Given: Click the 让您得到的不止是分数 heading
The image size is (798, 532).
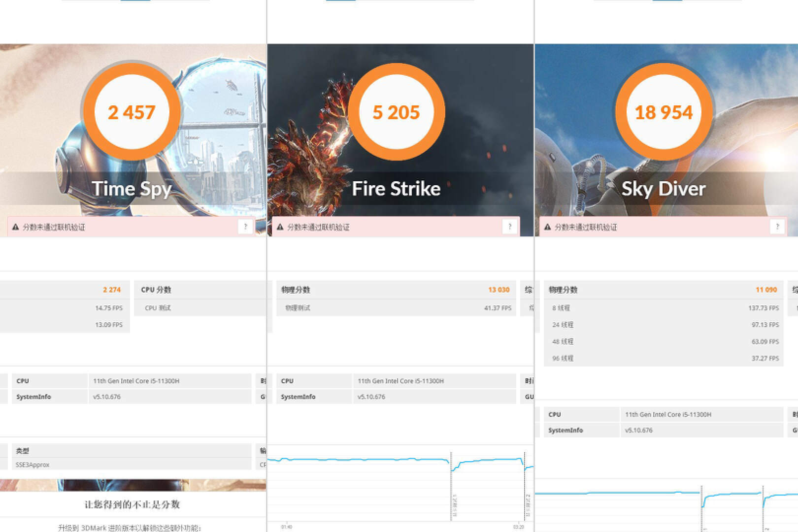Looking at the screenshot, I should [x=132, y=504].
